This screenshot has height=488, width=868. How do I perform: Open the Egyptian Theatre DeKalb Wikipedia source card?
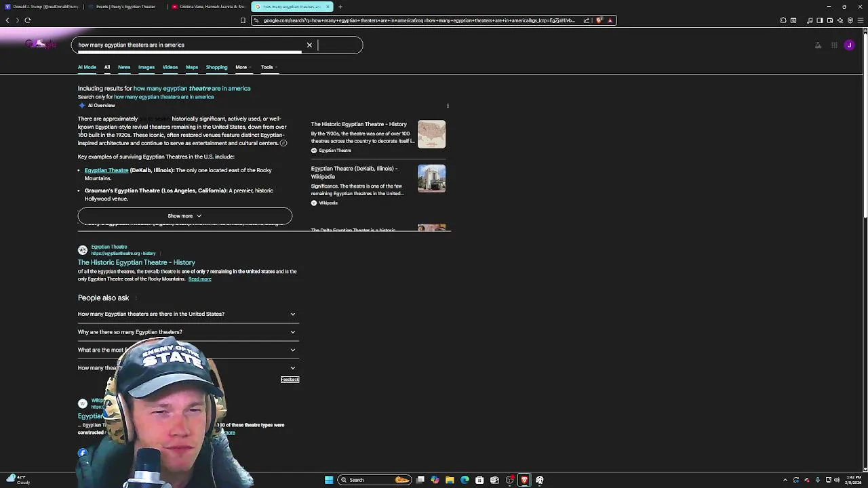[x=378, y=186]
